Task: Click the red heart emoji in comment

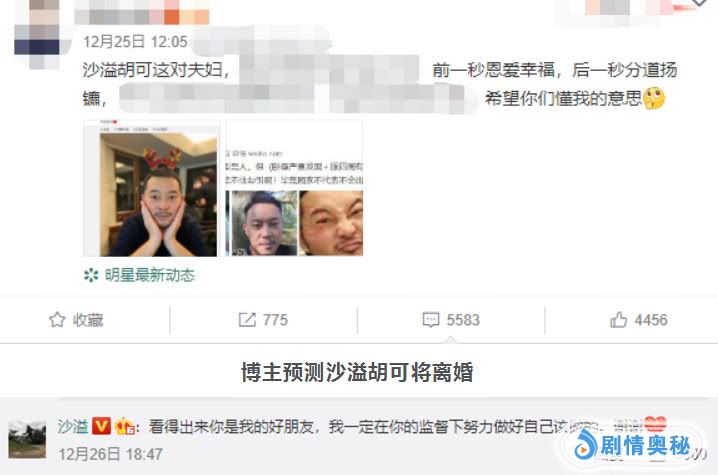Action: tap(655, 424)
